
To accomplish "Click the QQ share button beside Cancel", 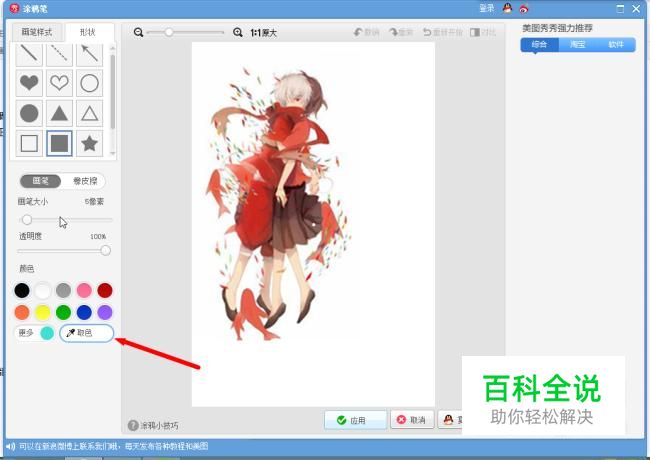I will [x=450, y=420].
